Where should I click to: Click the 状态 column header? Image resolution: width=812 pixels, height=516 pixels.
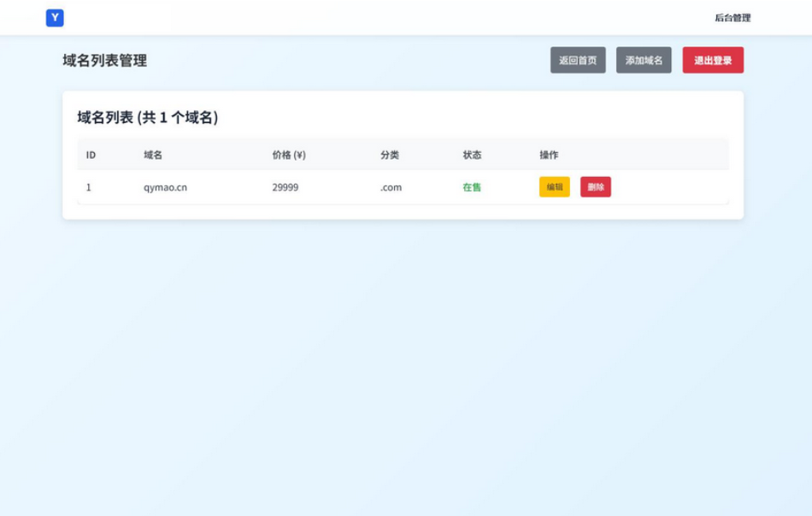472,155
